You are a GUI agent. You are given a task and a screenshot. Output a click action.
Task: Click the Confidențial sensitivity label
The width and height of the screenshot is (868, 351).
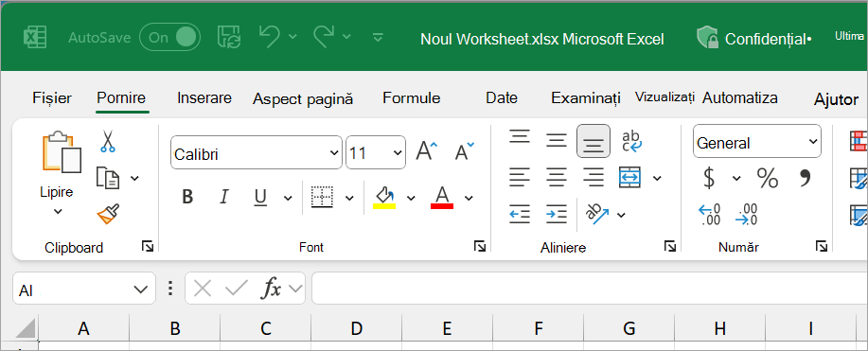point(754,39)
